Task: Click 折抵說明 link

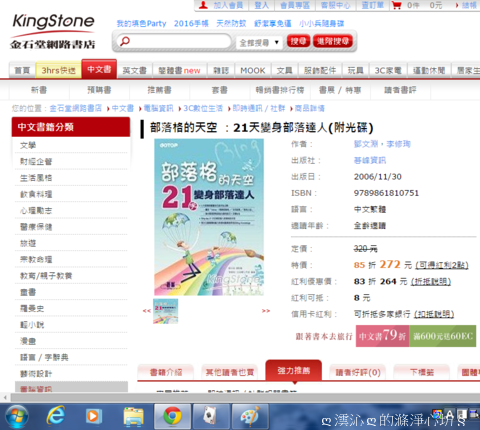Action: [431, 282]
